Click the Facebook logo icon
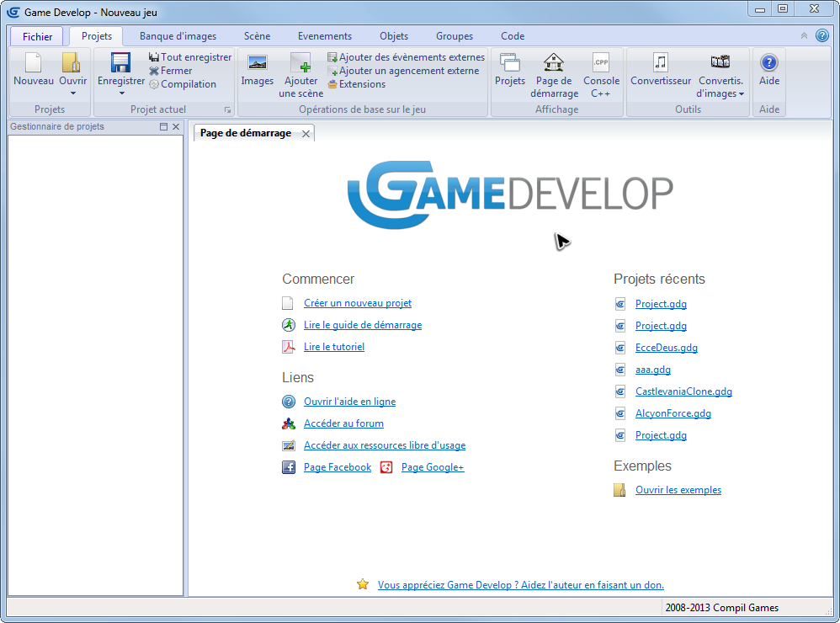This screenshot has height=623, width=840. coord(288,467)
